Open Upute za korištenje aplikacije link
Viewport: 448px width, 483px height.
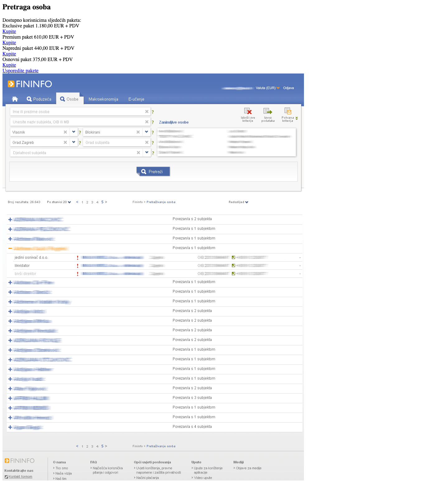208,470
